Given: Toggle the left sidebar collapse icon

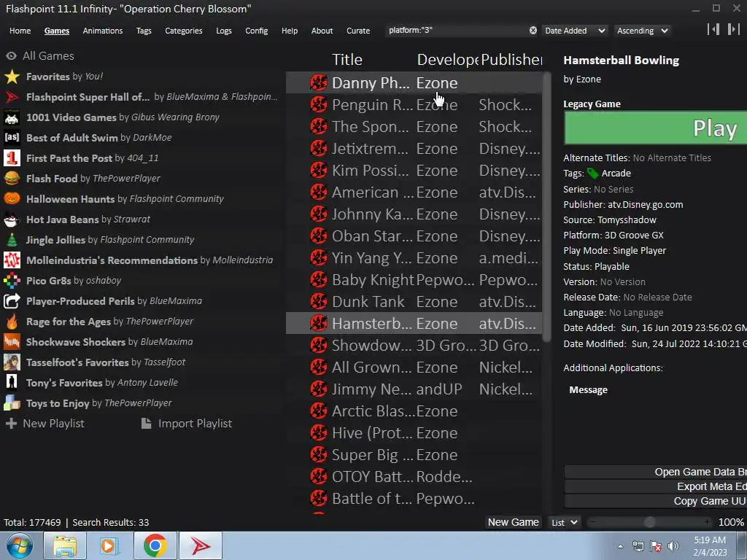Looking at the screenshot, I should click(x=713, y=29).
